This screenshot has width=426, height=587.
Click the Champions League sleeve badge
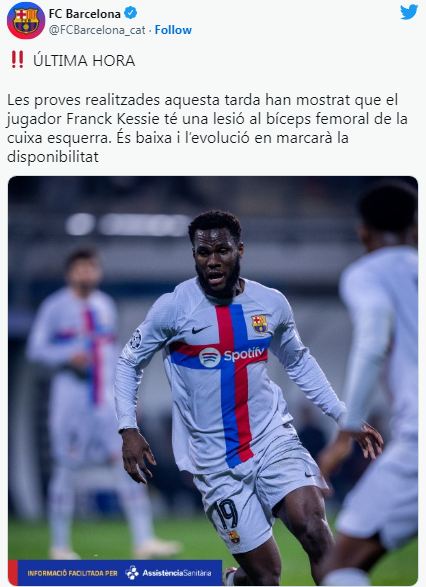136,339
